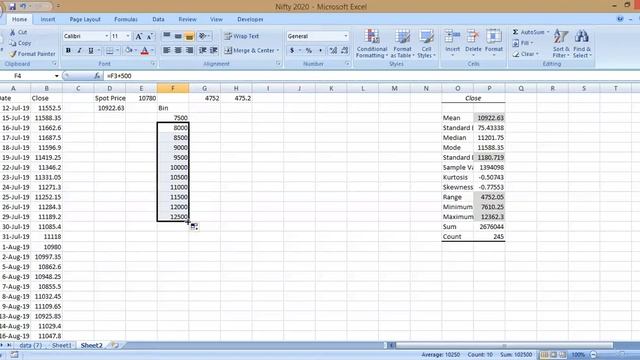Click the Cut scissors icon
Image resolution: width=640 pixels, height=360 pixels.
coord(13,32)
